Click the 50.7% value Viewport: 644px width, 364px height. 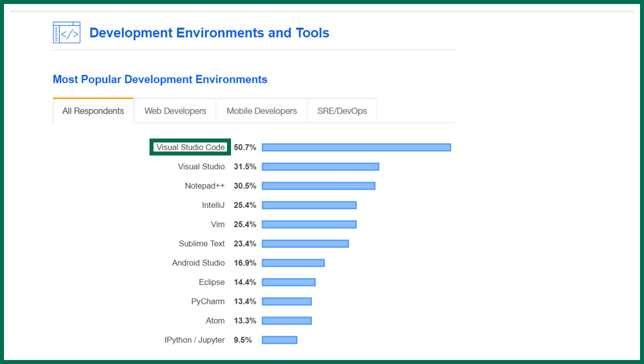tap(245, 147)
